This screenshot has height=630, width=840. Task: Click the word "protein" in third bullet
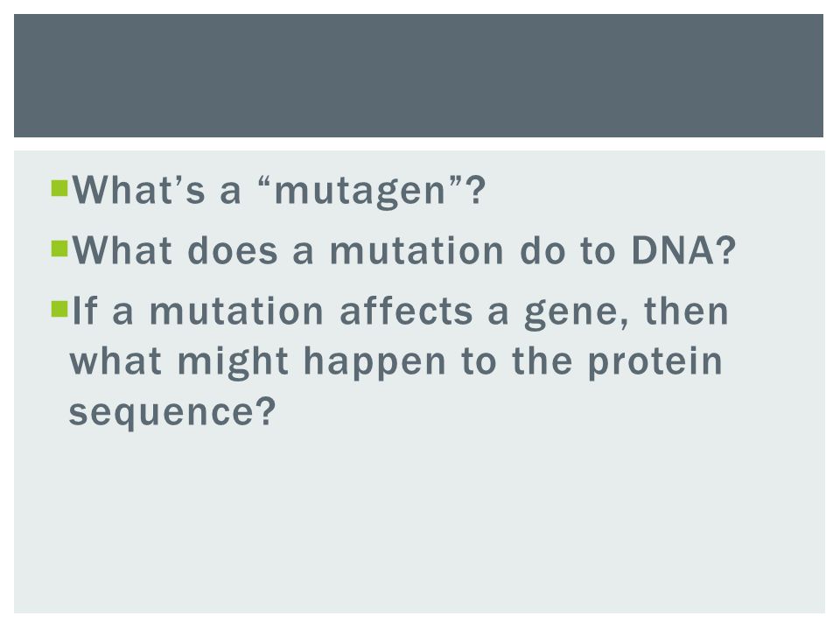[x=655, y=362]
